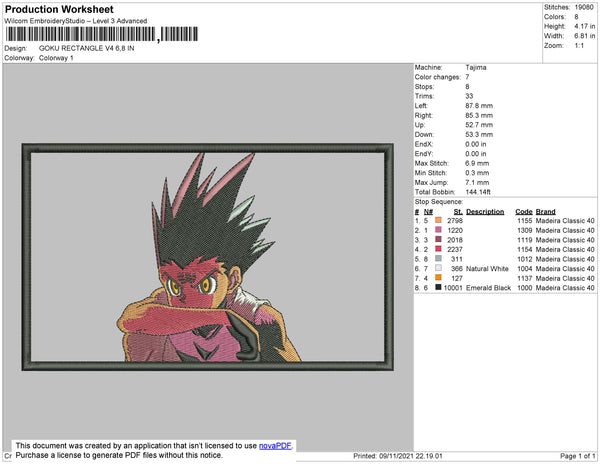
Task: Click the Description column header
Action: tap(485, 212)
